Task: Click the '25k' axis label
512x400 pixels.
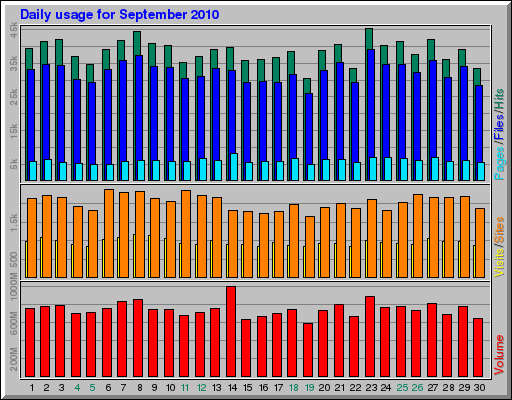Action: click(x=14, y=97)
